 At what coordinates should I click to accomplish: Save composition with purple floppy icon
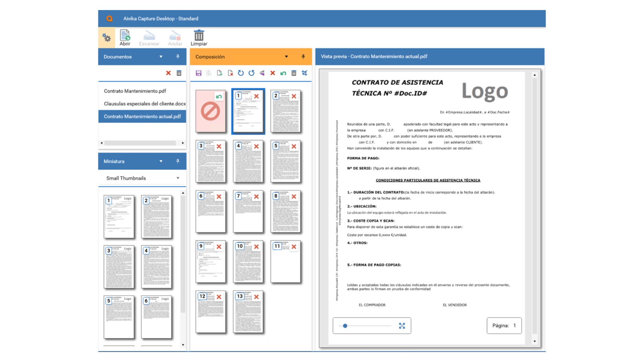pyautogui.click(x=199, y=73)
